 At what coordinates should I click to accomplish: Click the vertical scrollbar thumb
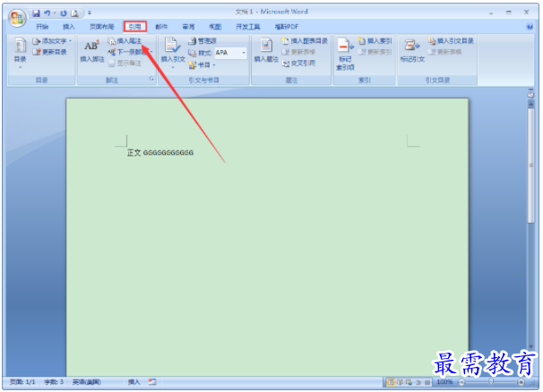coord(530,166)
